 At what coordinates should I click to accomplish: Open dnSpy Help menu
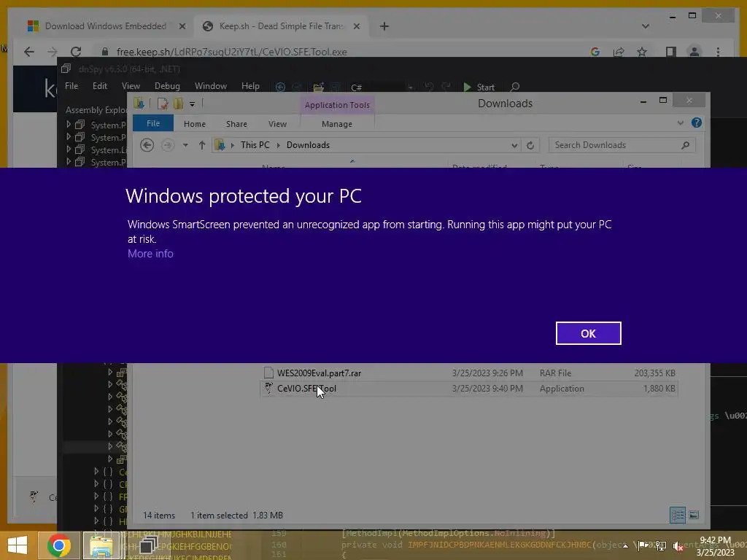[250, 86]
